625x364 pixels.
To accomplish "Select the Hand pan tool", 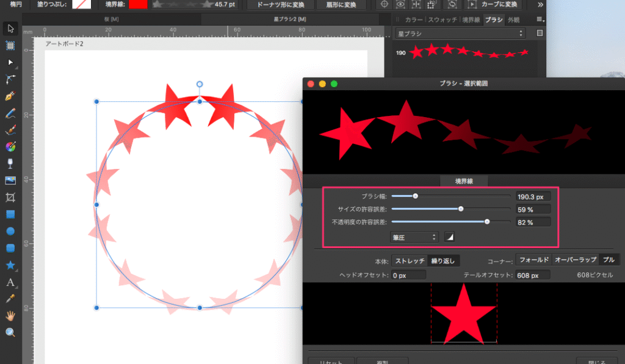I will (10, 316).
